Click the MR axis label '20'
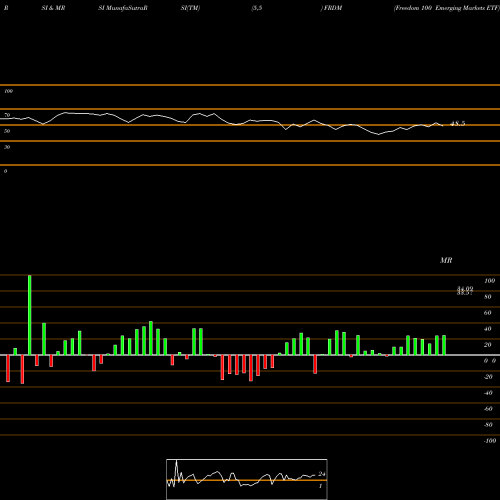500x500 pixels. coord(488,345)
